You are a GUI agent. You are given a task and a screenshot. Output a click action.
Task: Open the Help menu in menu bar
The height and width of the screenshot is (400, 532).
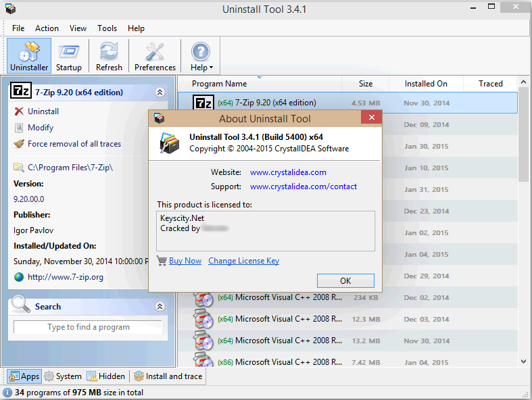coord(136,28)
